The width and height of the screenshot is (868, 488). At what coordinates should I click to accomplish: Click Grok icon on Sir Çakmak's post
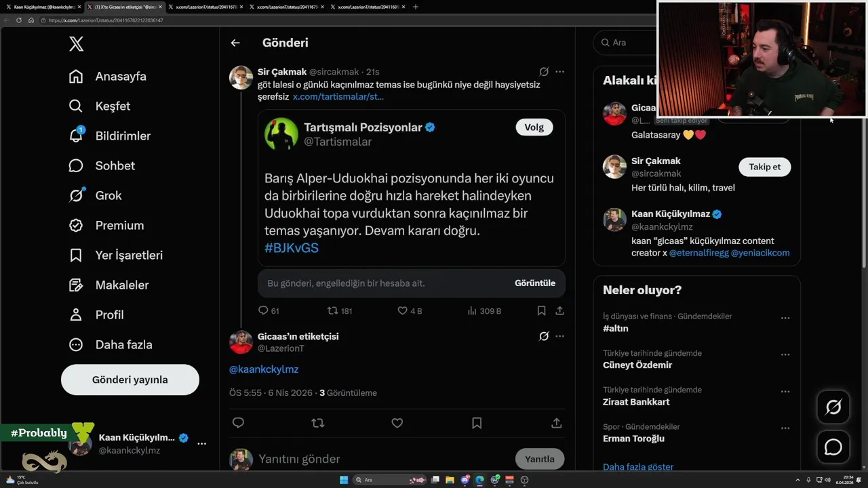tap(544, 72)
